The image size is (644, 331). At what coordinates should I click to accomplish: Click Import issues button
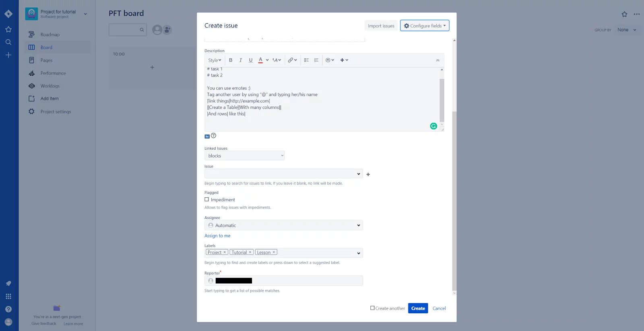coord(381,26)
